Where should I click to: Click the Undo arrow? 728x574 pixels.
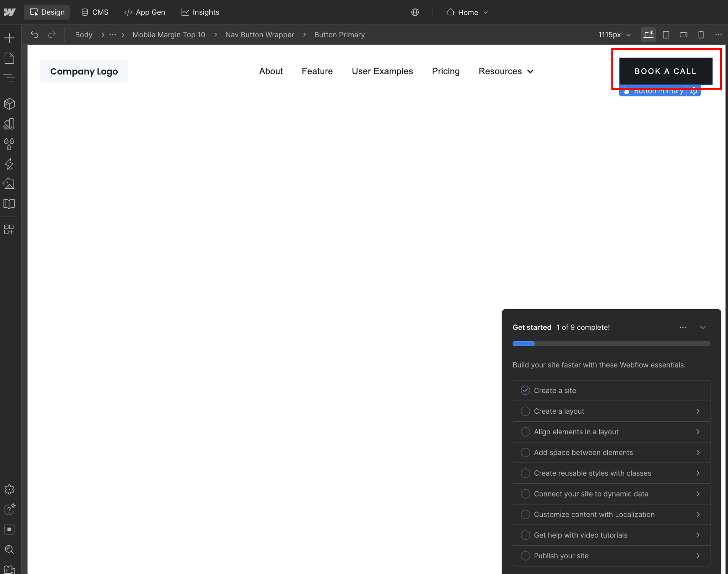pyautogui.click(x=34, y=34)
